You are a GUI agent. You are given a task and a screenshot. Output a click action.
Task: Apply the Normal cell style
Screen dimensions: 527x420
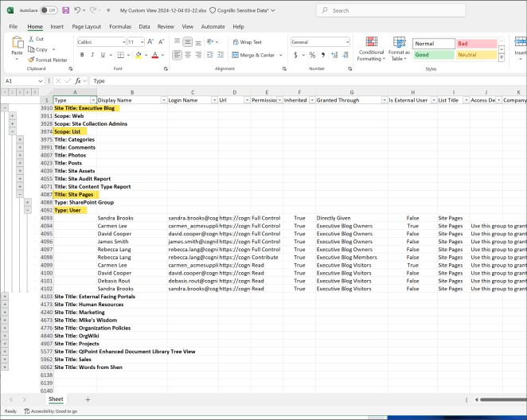point(434,44)
